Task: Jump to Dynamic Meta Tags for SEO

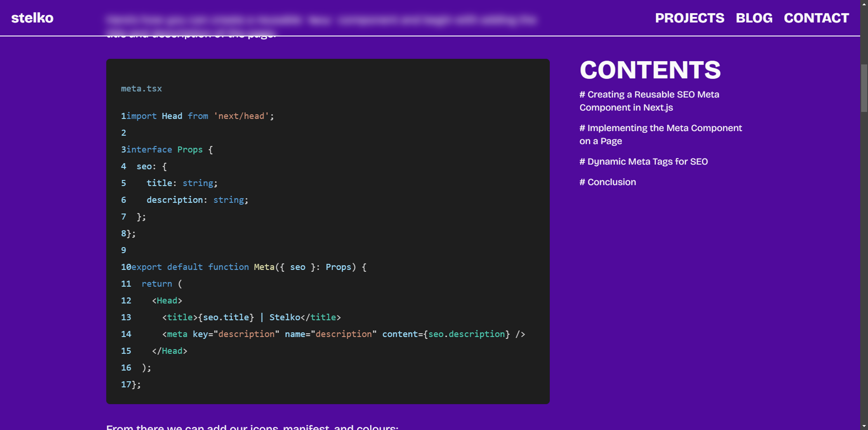Action: [x=644, y=162]
